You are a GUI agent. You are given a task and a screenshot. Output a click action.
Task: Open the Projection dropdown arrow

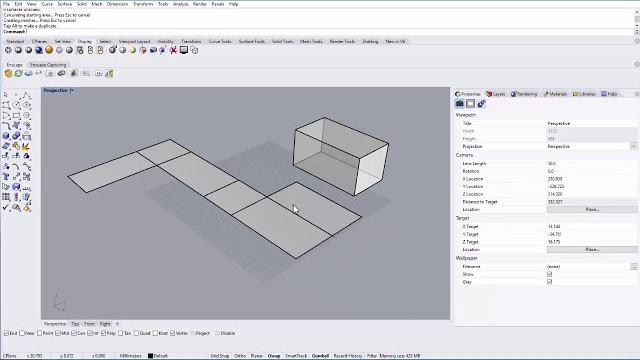(633, 147)
